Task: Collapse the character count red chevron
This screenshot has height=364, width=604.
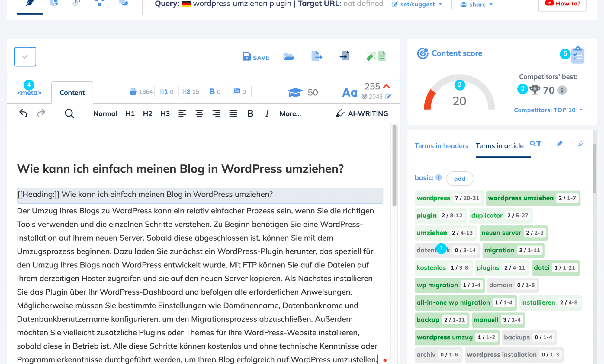Action: coord(386,86)
